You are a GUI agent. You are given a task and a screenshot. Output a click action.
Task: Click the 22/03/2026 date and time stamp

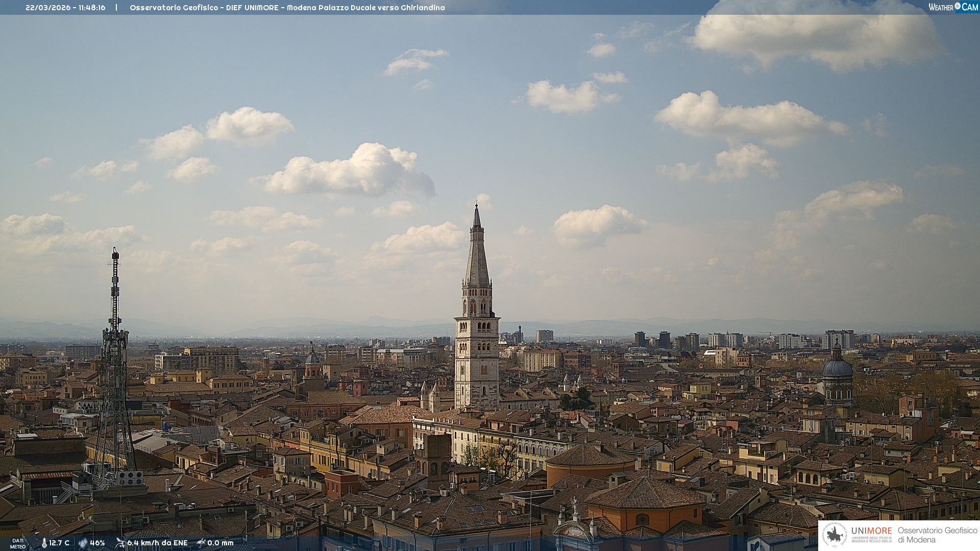(65, 8)
